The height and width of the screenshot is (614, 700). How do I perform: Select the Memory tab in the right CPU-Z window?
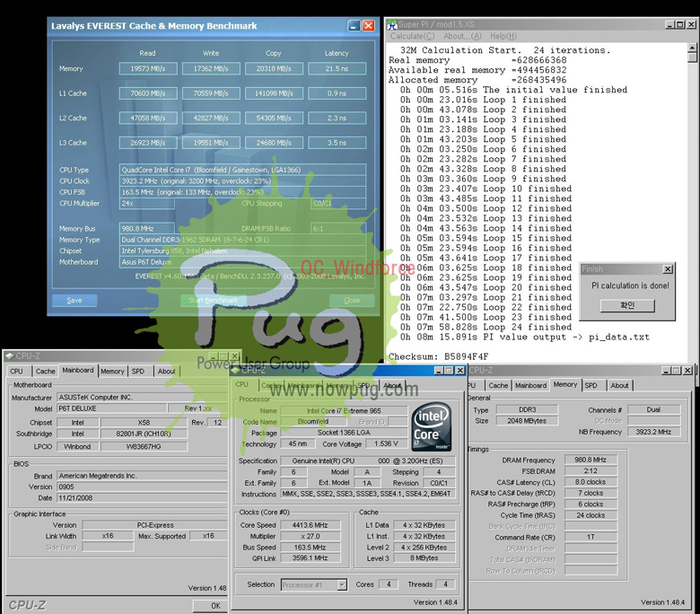[x=565, y=384]
